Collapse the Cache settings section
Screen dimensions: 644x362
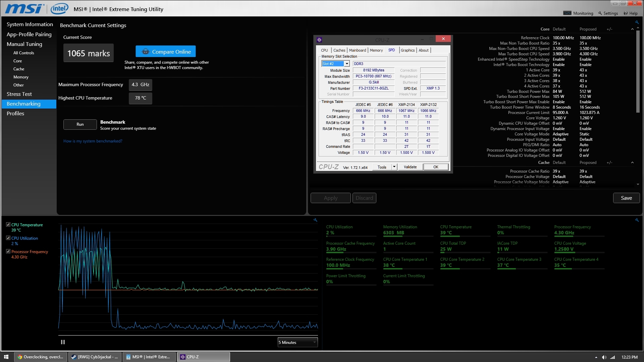pos(632,163)
